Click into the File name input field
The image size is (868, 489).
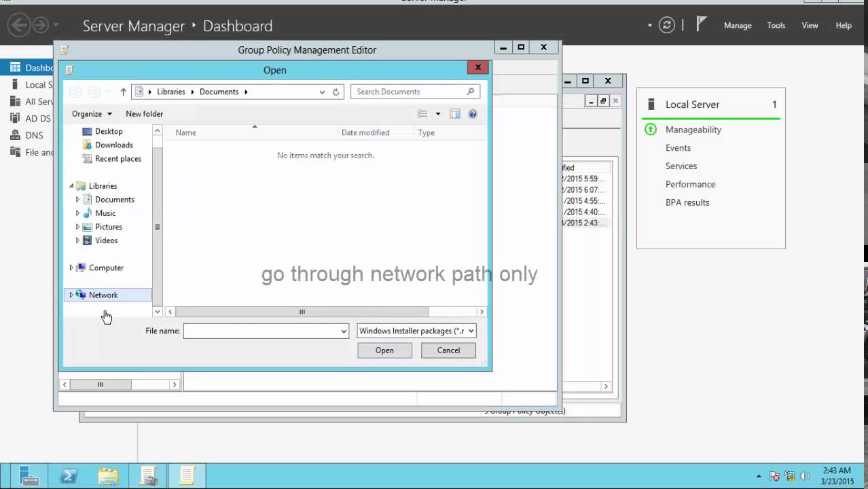pos(261,331)
